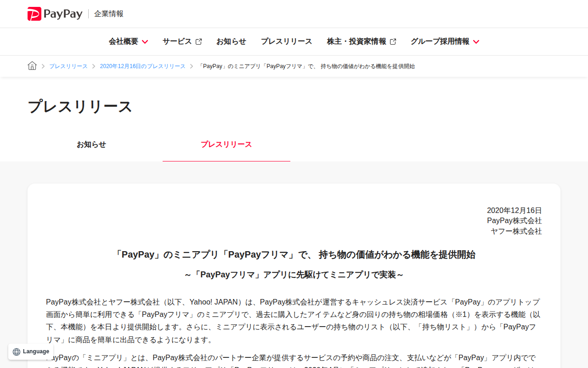The image size is (588, 368).
Task: Click プレスリリース breadcrumb link
Action: pos(68,66)
